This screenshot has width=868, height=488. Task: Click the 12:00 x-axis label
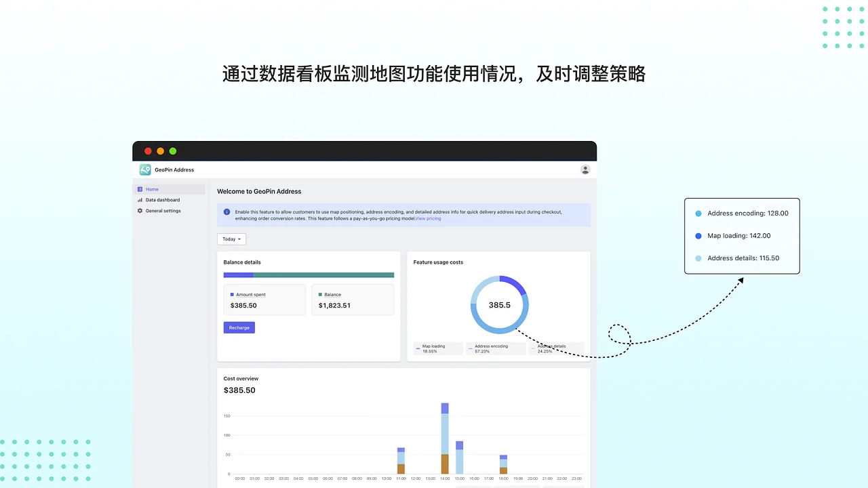tap(416, 479)
